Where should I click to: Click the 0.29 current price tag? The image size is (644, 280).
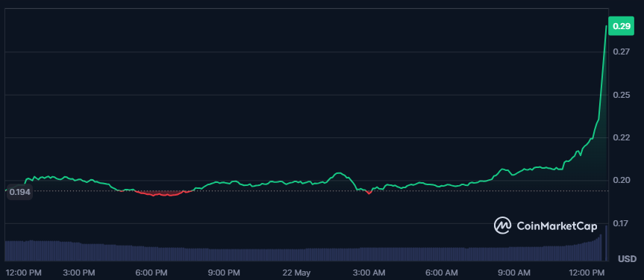click(621, 26)
